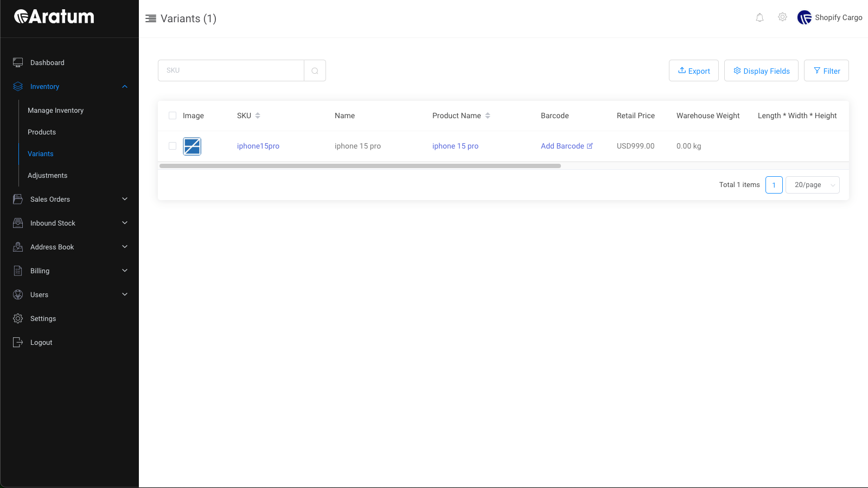Image resolution: width=868 pixels, height=488 pixels.
Task: Click the Settings gear icon in sidebar
Action: (x=18, y=318)
